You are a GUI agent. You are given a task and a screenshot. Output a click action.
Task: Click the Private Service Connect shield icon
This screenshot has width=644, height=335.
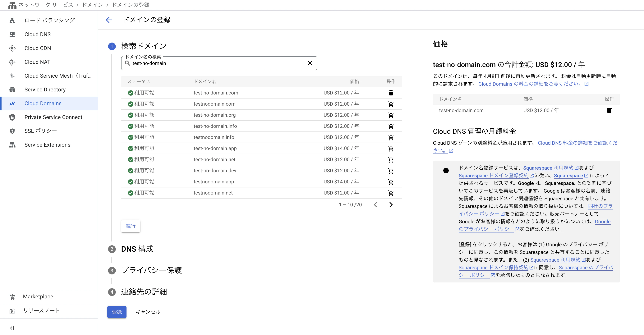tap(12, 117)
